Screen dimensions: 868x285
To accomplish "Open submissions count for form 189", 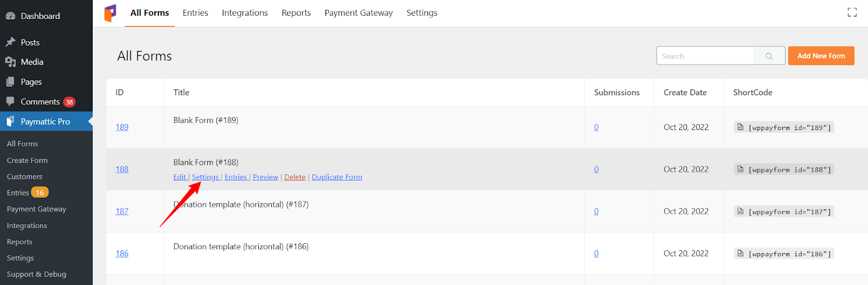I will click(x=596, y=127).
